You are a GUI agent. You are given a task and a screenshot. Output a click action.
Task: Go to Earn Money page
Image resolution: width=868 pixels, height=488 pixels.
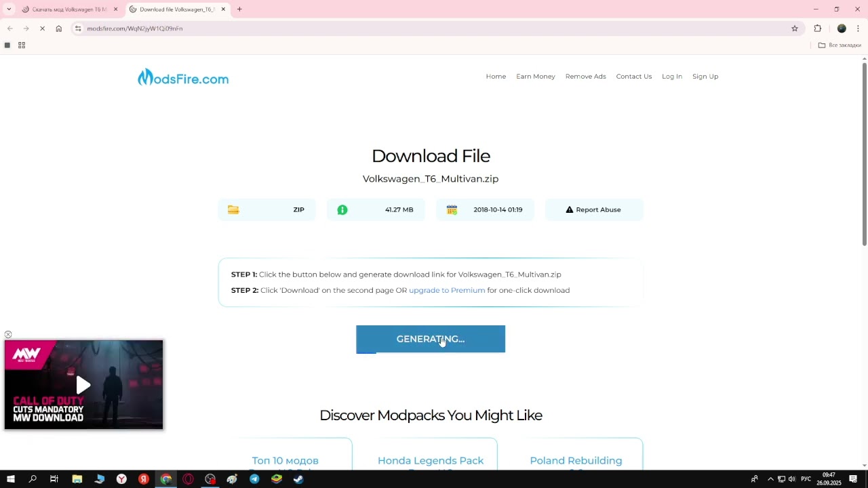tap(536, 77)
